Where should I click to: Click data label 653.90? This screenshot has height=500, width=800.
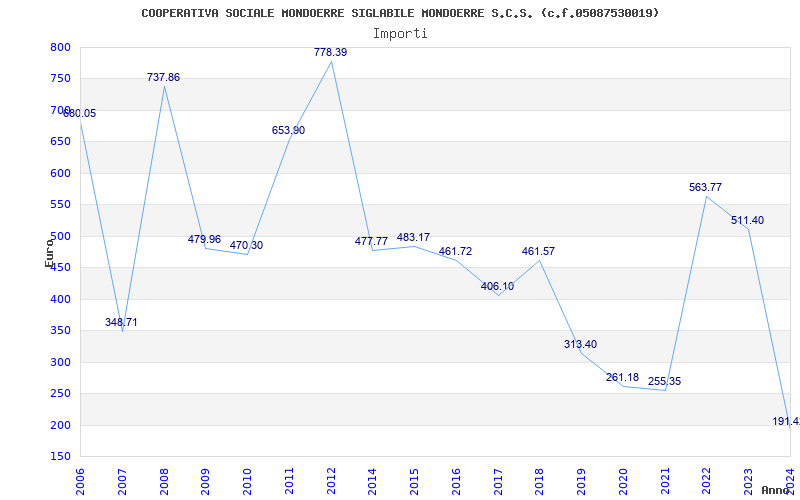(288, 130)
